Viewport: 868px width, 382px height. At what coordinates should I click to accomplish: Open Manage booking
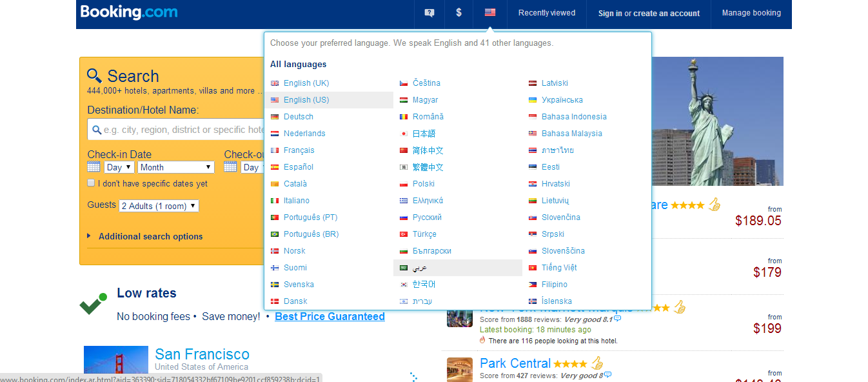[751, 13]
